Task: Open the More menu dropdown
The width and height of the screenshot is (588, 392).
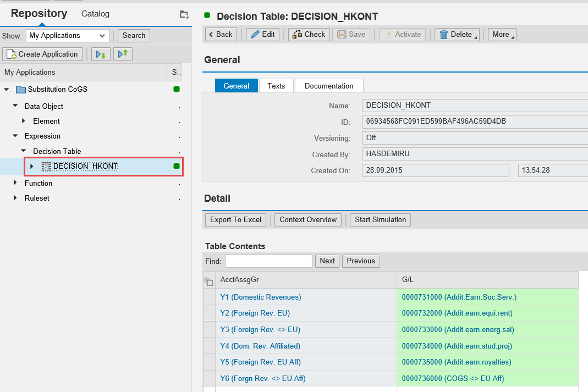Action: coord(502,35)
